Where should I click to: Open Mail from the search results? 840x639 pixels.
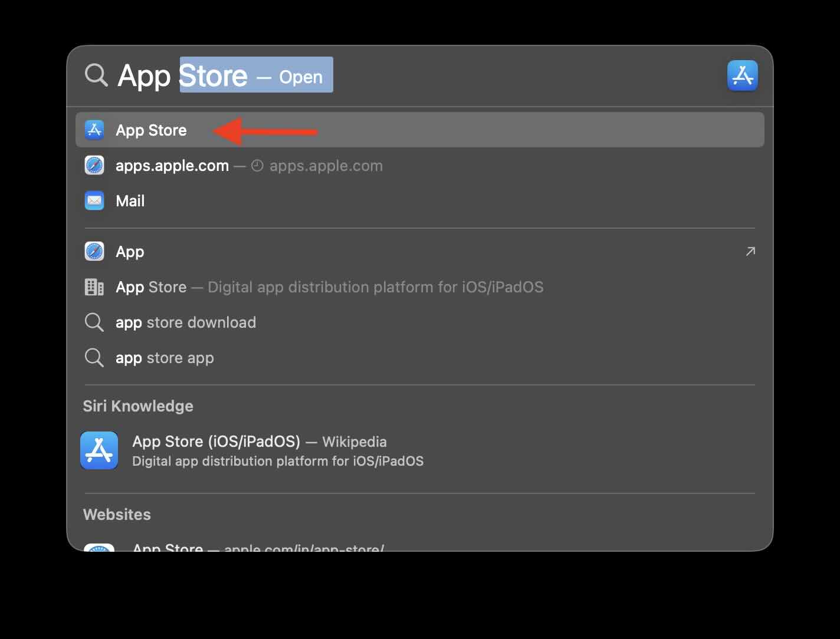point(130,200)
